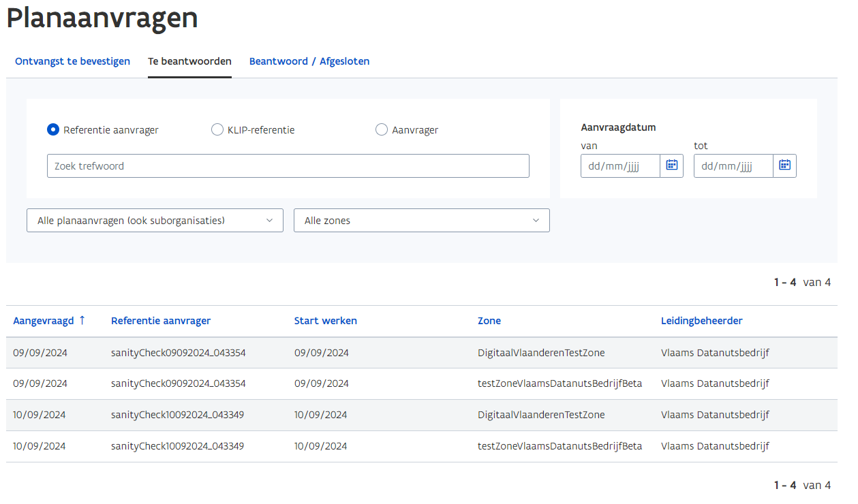Focus the 'tot' date input field

[733, 166]
